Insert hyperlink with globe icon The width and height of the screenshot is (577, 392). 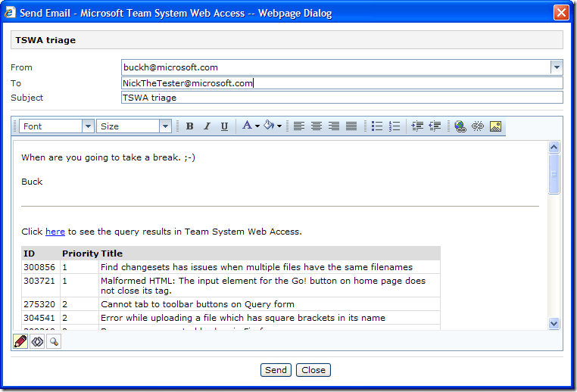pos(460,126)
